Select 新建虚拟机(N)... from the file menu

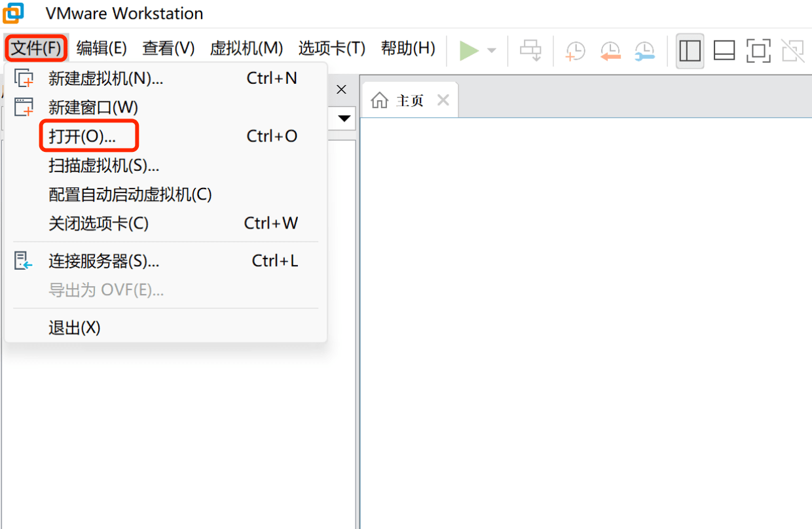(105, 79)
